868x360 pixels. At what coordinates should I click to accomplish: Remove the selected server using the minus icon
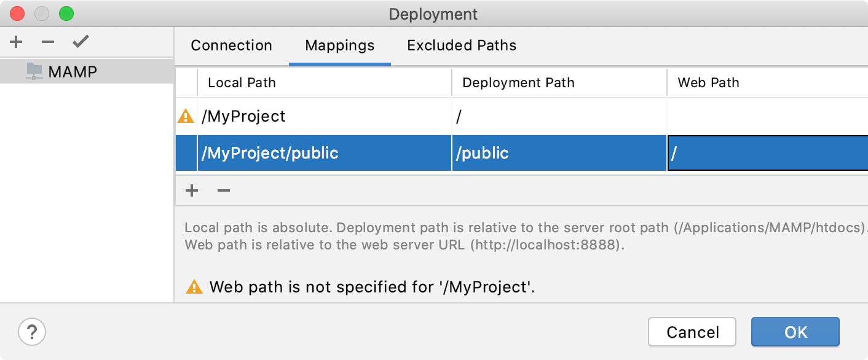(x=47, y=42)
